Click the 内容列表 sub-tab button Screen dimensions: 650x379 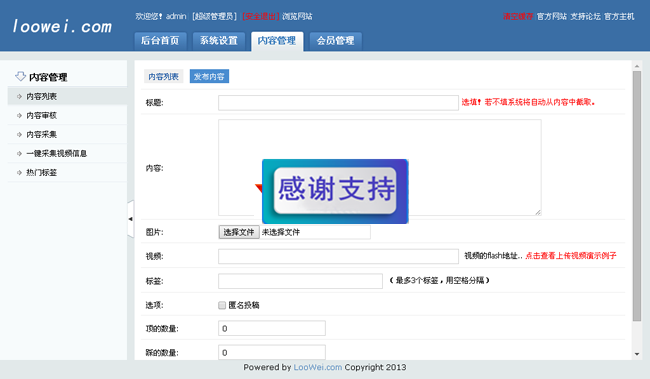163,76
